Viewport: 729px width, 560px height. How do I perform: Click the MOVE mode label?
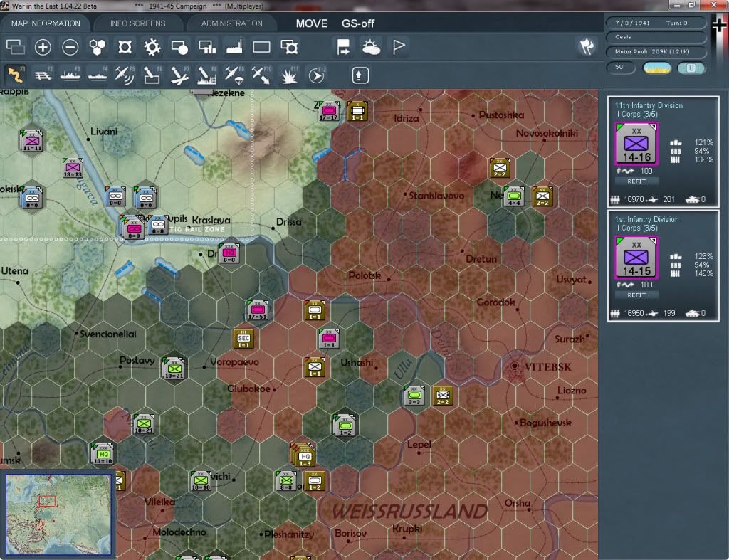[312, 23]
